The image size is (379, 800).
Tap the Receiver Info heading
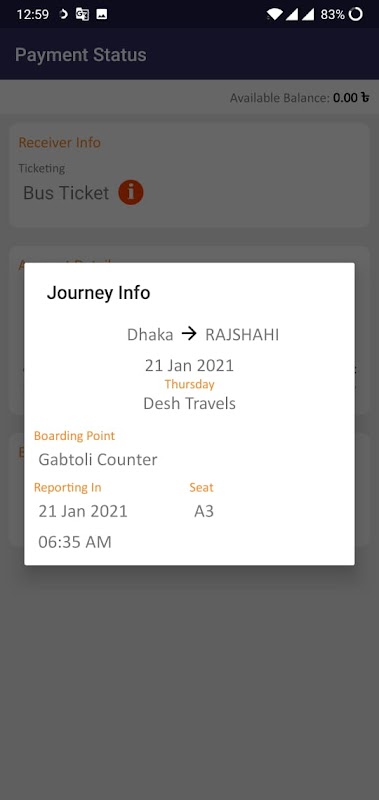pos(60,142)
